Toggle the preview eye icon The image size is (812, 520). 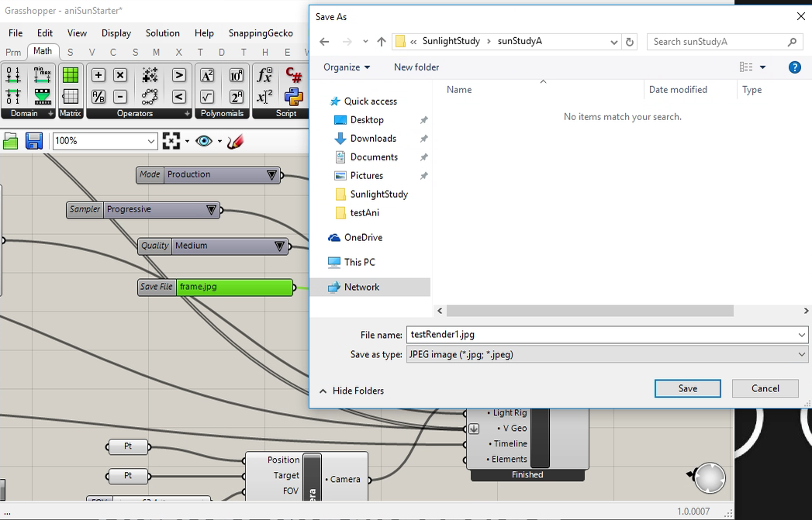coord(203,141)
